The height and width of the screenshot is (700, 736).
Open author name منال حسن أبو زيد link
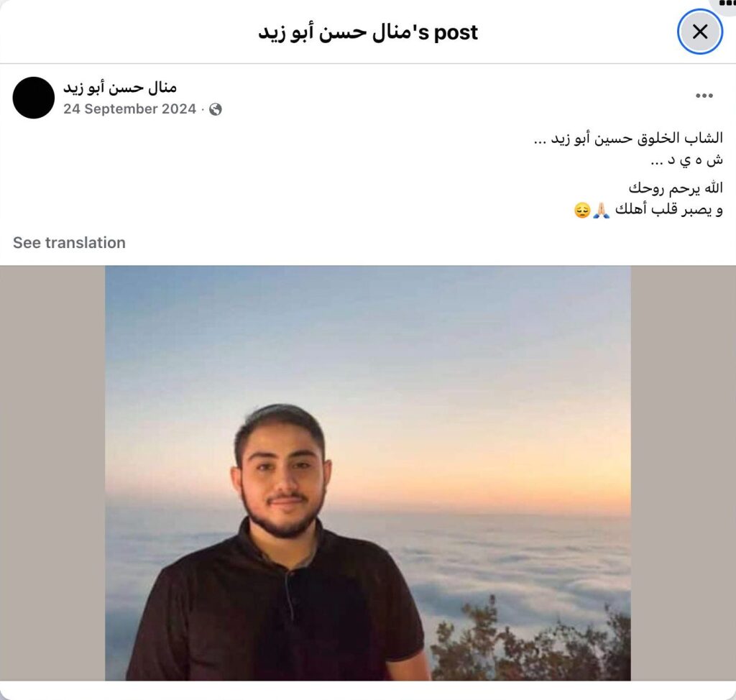[120, 88]
